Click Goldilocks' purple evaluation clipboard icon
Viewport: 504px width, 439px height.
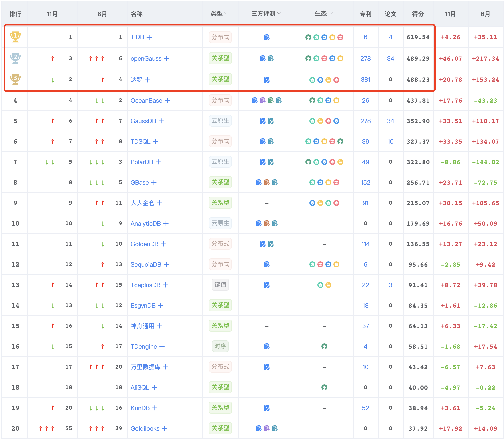pos(267,429)
